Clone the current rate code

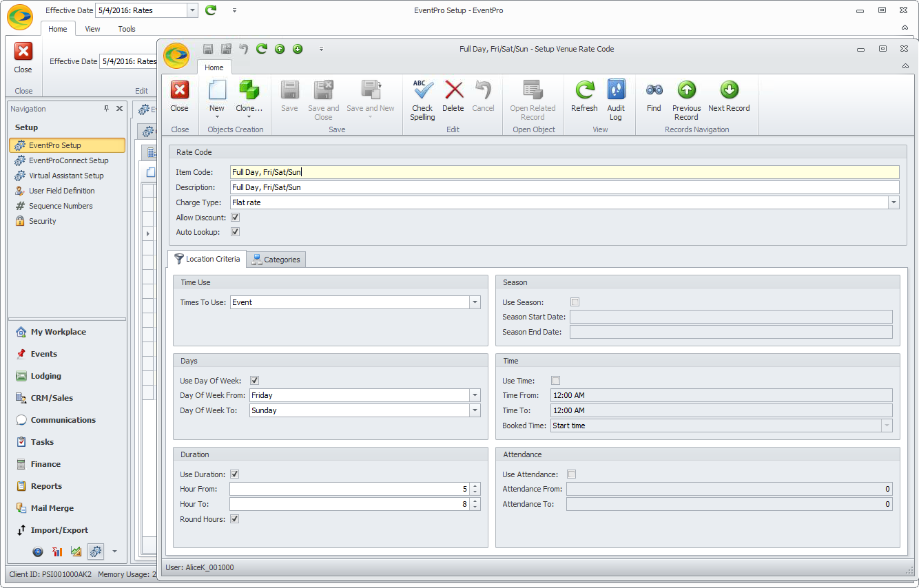[249, 95]
